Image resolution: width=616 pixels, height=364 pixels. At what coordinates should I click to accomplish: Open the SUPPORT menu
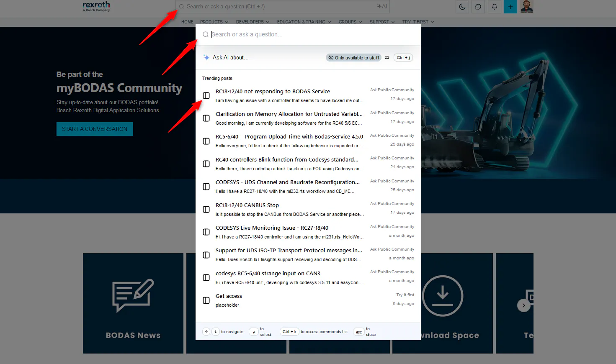382,22
